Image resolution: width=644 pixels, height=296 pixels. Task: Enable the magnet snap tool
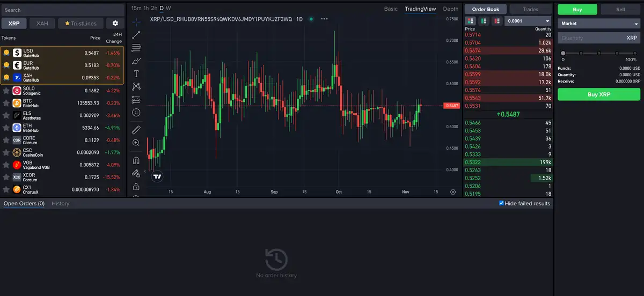pyautogui.click(x=136, y=160)
